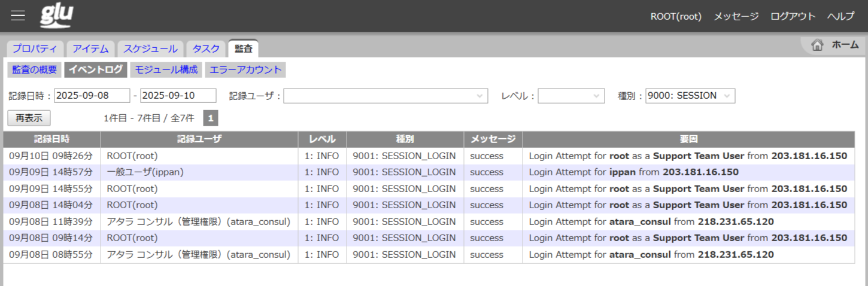Click ログアウト to log out
The height and width of the screenshot is (286, 868).
coord(793,16)
